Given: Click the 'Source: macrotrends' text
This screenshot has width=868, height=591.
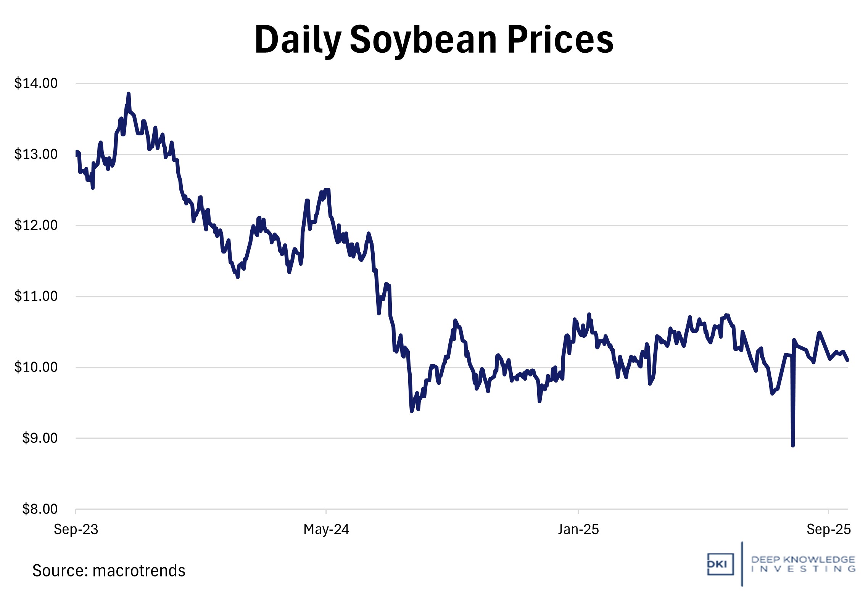Looking at the screenshot, I should (109, 570).
